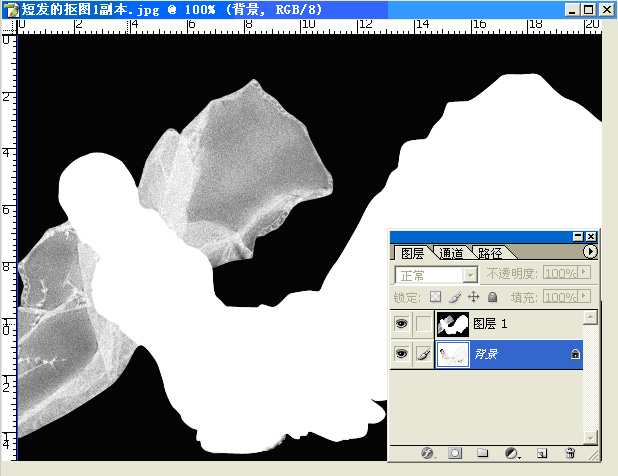Viewport: 618px width, 476px height.
Task: Open the 不透明度 opacity slider arrow
Action: coord(584,272)
